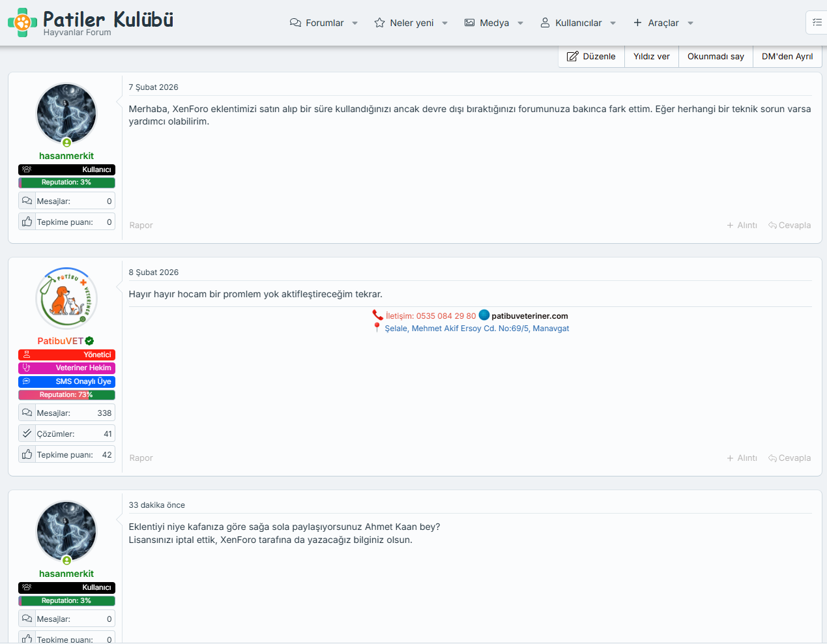Open the Forumlar menu

point(317,23)
